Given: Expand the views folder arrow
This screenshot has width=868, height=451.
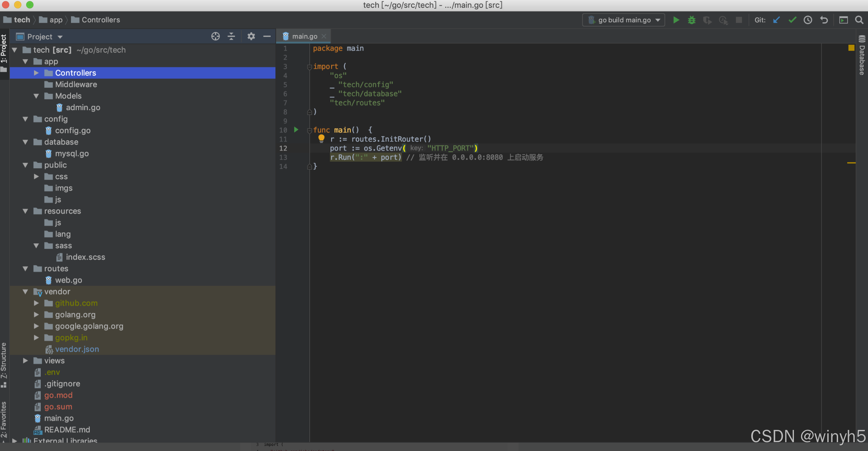Looking at the screenshot, I should pyautogui.click(x=25, y=361).
